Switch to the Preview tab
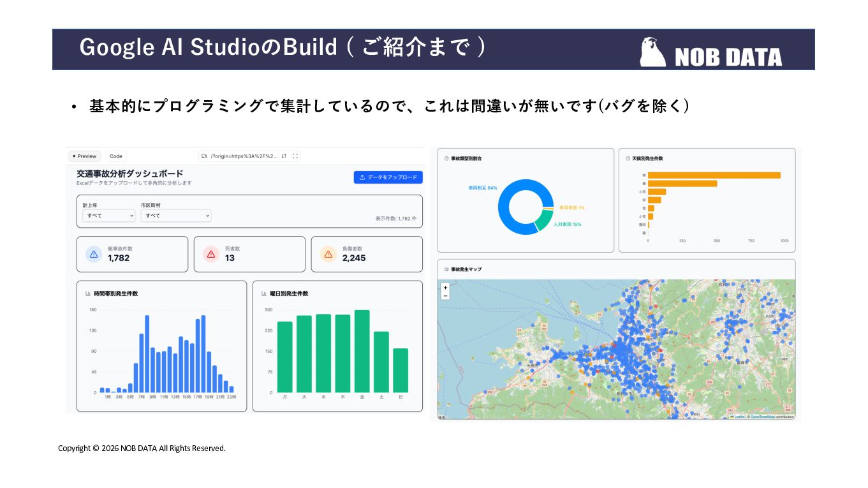Viewport: 868px width, 488px height. tap(85, 156)
